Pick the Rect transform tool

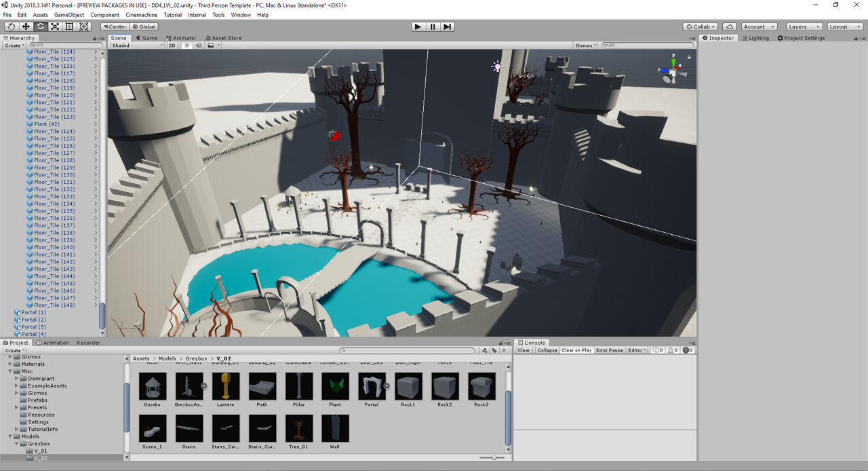click(x=69, y=26)
